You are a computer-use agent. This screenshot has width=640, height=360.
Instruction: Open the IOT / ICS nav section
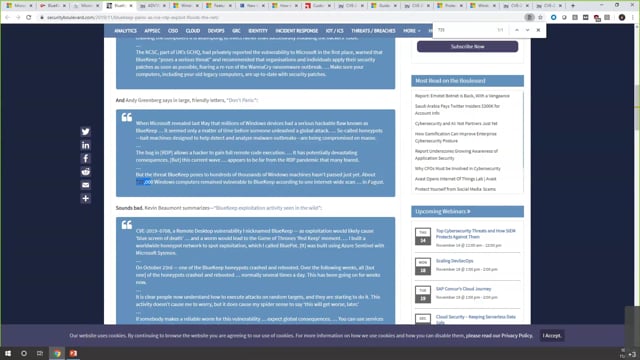pyautogui.click(x=335, y=31)
